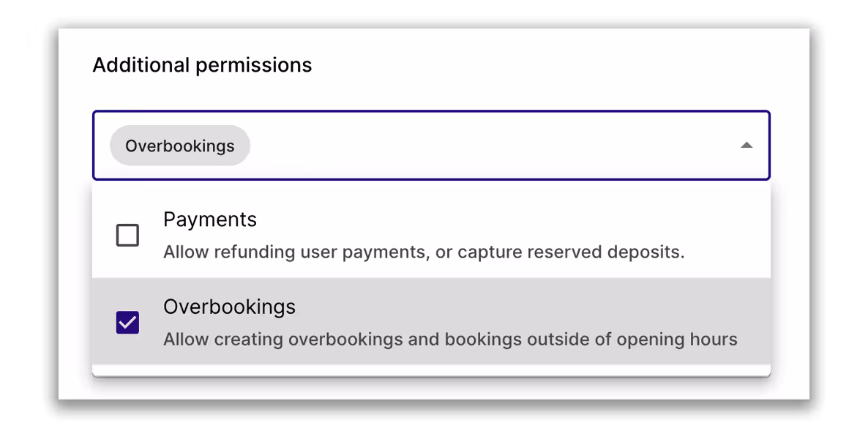This screenshot has height=428, width=868.
Task: Click the Additional permissions heading
Action: 201,64
